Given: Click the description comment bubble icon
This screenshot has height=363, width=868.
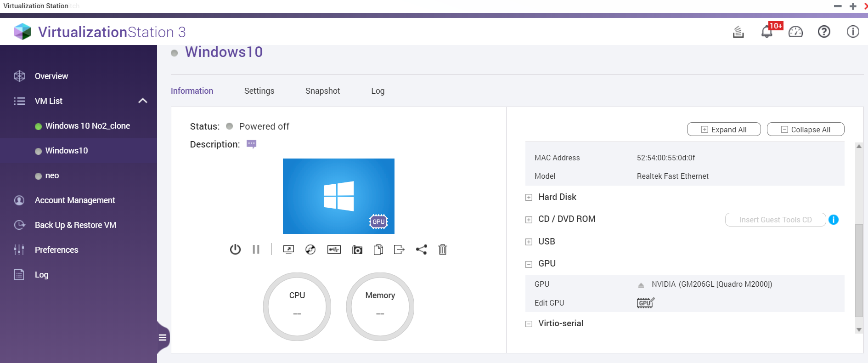Looking at the screenshot, I should [x=251, y=144].
